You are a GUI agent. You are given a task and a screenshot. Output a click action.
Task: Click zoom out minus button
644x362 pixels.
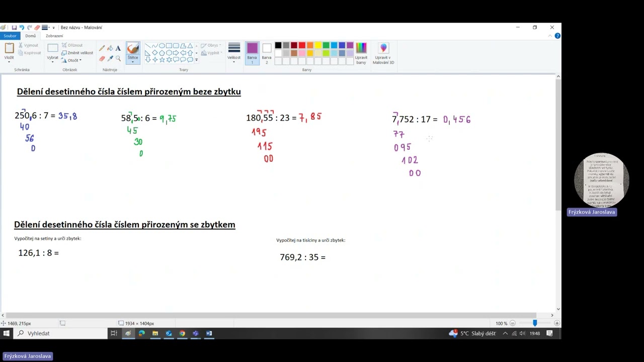[x=513, y=323]
